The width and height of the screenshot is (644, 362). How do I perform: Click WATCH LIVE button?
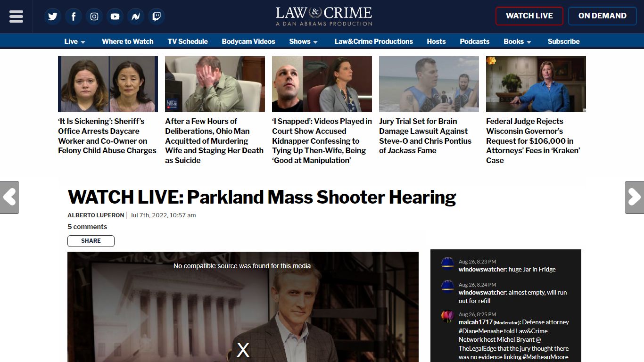(529, 16)
